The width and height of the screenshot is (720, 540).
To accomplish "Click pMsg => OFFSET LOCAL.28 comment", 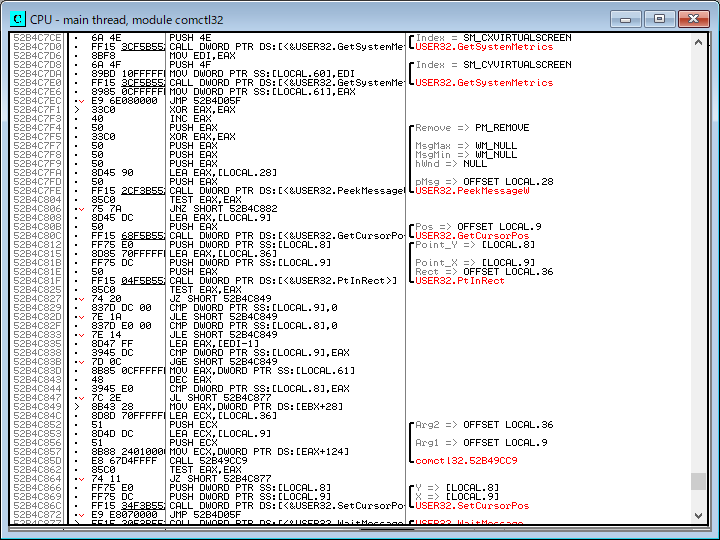I will (x=484, y=182).
